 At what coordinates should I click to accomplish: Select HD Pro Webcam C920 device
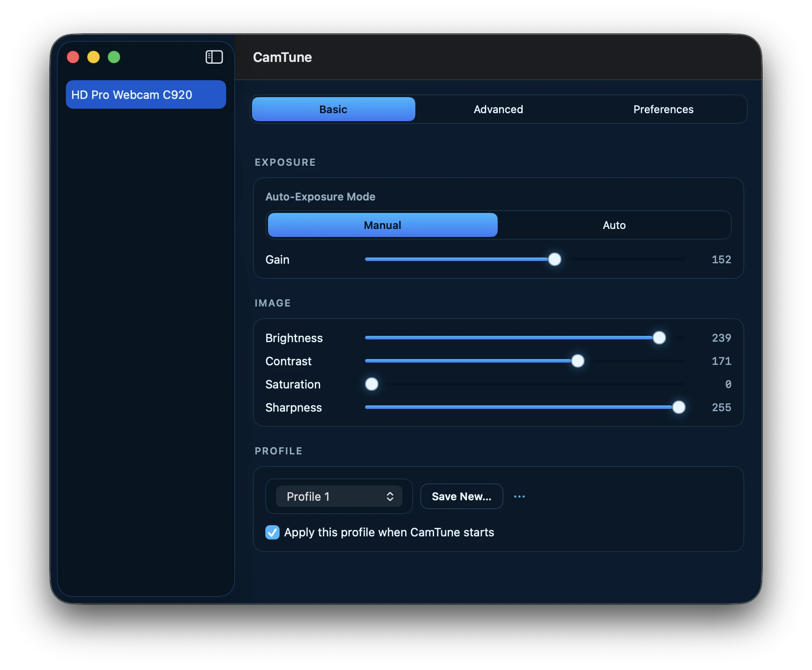click(146, 94)
